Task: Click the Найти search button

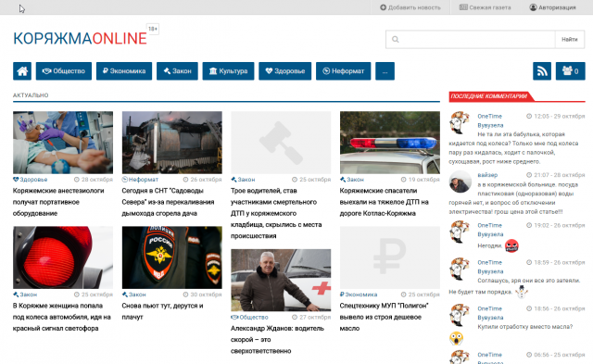Action: pos(569,39)
